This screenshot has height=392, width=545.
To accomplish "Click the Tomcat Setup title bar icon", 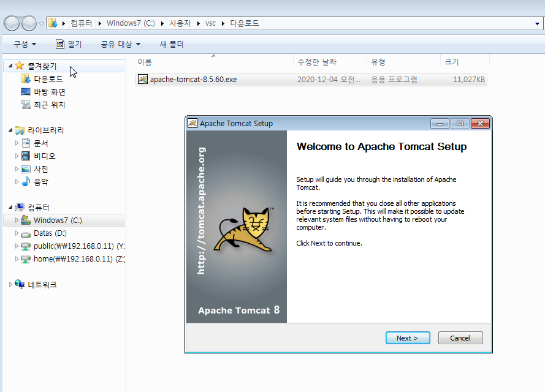I will coord(192,123).
